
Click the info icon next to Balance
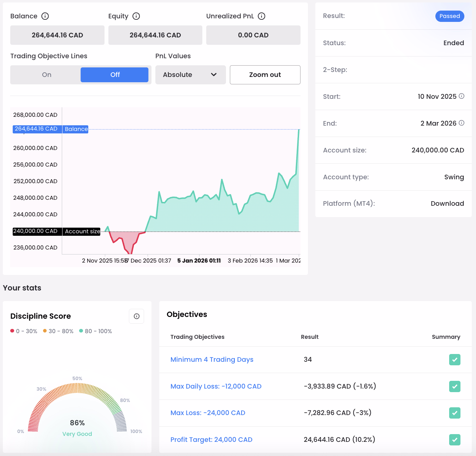point(45,16)
